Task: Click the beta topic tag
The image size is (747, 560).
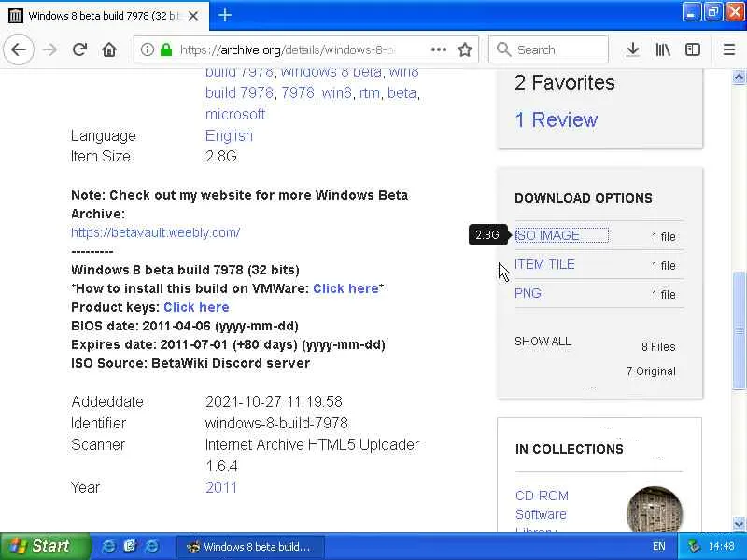Action: [x=402, y=92]
